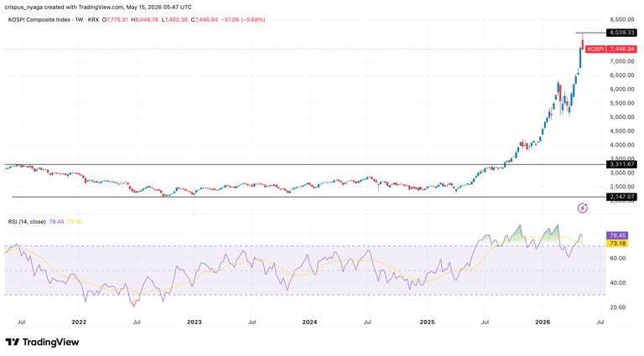This screenshot has height=356, width=644.
Task: Click the TradingView logo at bottom left
Action: (x=42, y=342)
